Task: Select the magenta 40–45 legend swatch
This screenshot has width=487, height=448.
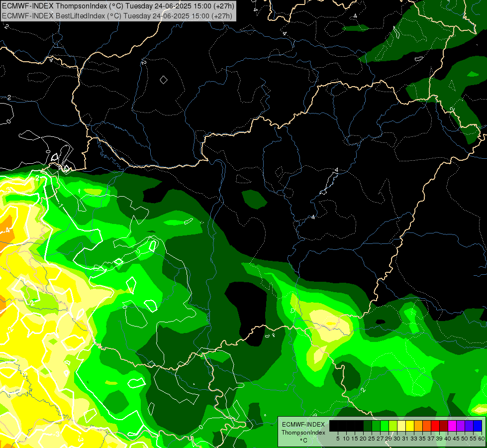Action: (x=452, y=426)
